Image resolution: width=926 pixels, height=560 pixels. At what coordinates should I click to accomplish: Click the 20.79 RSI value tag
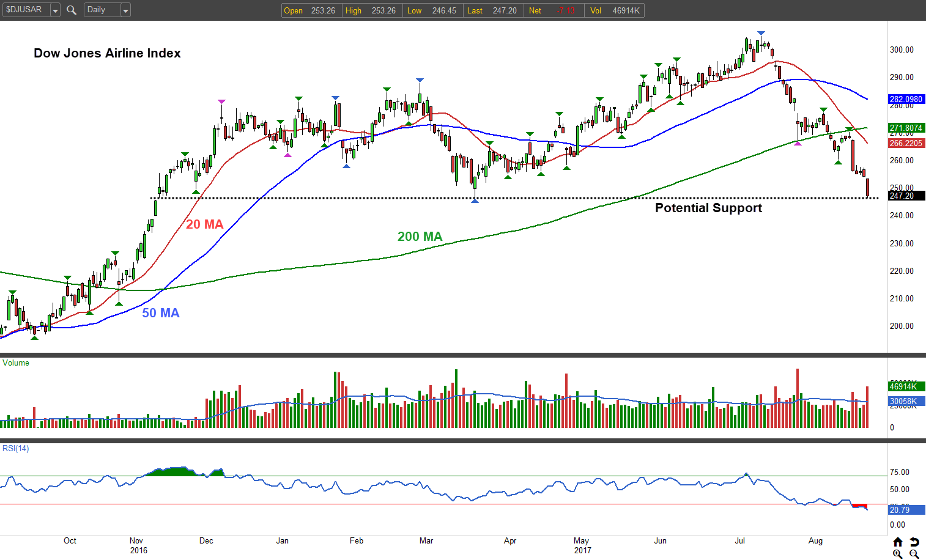(906, 510)
